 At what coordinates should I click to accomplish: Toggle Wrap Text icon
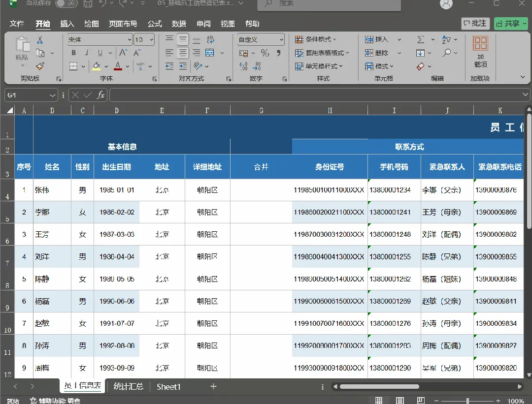[x=210, y=40]
